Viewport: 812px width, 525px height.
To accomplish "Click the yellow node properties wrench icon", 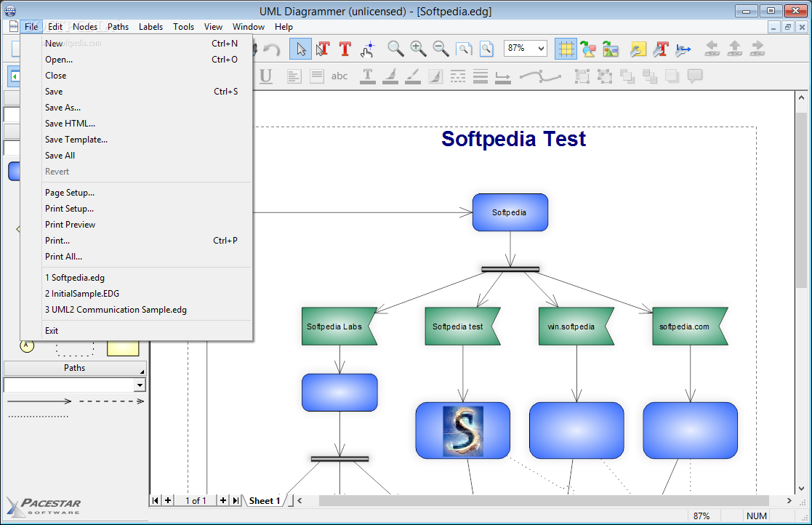I will [638, 49].
